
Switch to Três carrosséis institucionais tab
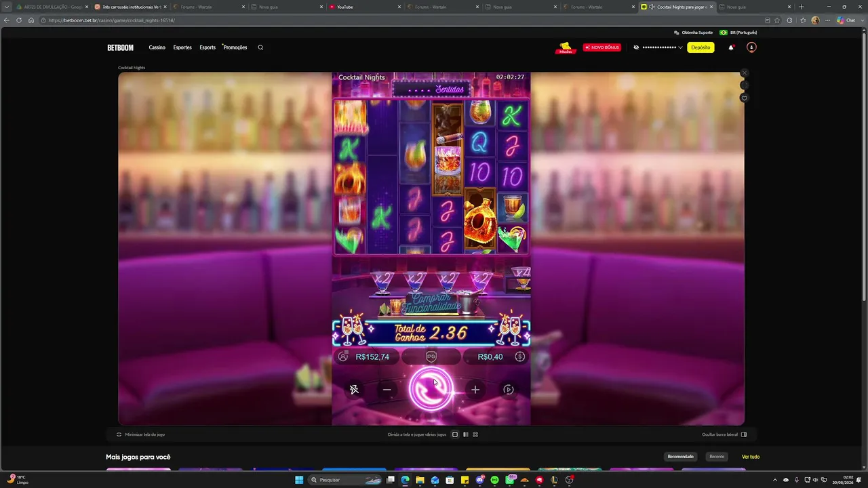click(x=129, y=7)
